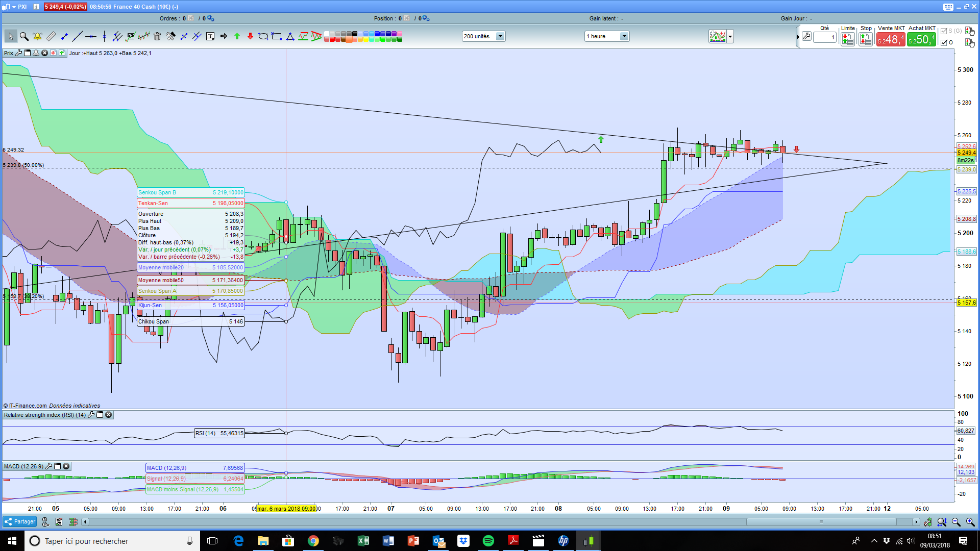This screenshot has height=551, width=980.
Task: Click the horizontal chart scrollbar thumb
Action: (x=821, y=521)
